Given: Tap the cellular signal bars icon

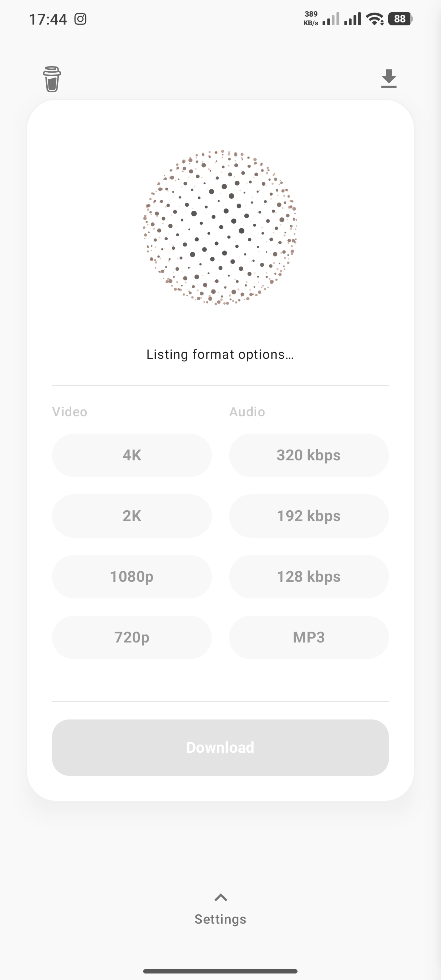Looking at the screenshot, I should pyautogui.click(x=342, y=19).
